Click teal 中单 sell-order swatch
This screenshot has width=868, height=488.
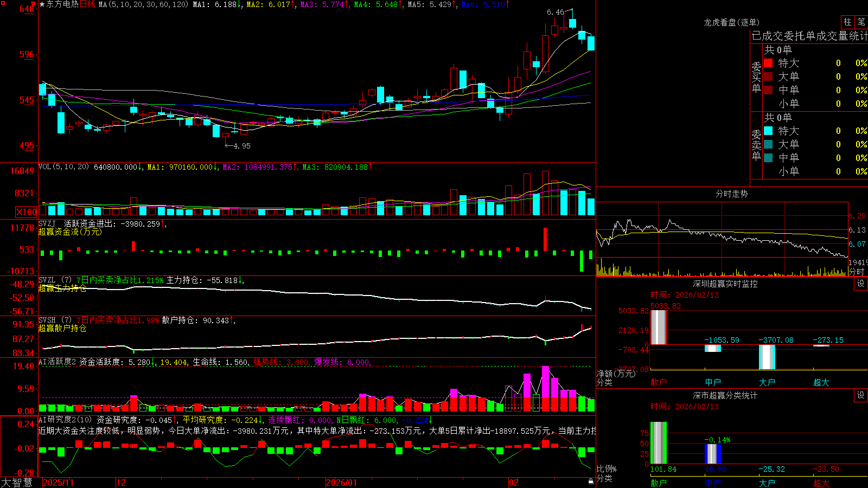coord(768,158)
